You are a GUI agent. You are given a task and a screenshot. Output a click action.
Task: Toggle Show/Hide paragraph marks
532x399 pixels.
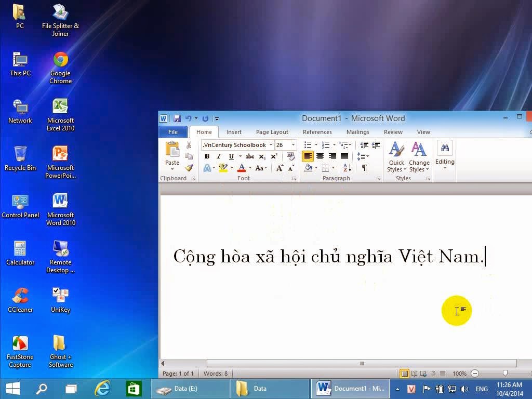[364, 168]
